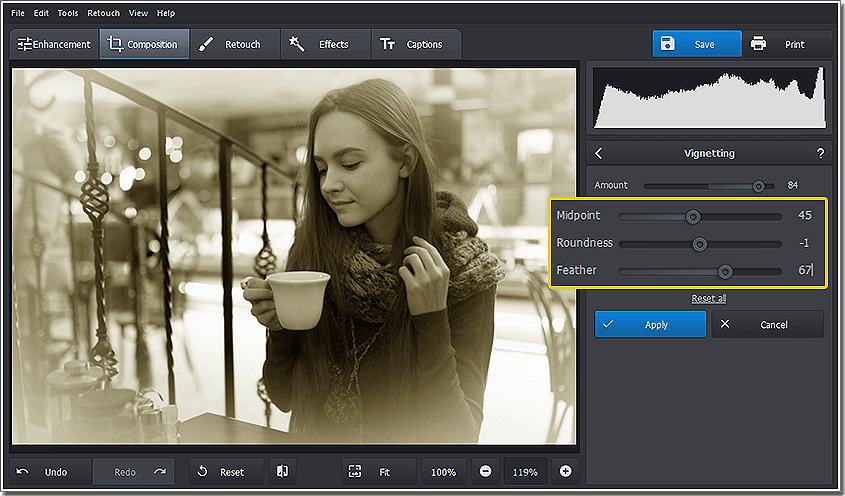Switch to the Effects tab

(325, 44)
